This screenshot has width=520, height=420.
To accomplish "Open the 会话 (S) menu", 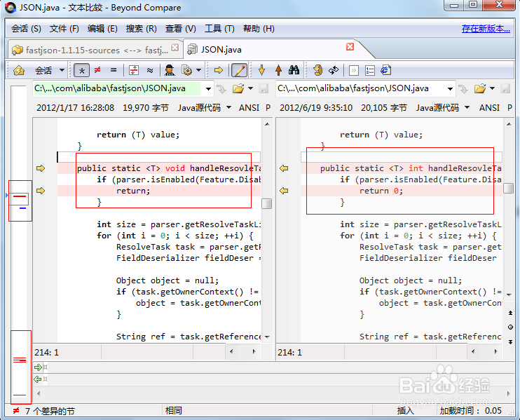I will tap(26, 29).
